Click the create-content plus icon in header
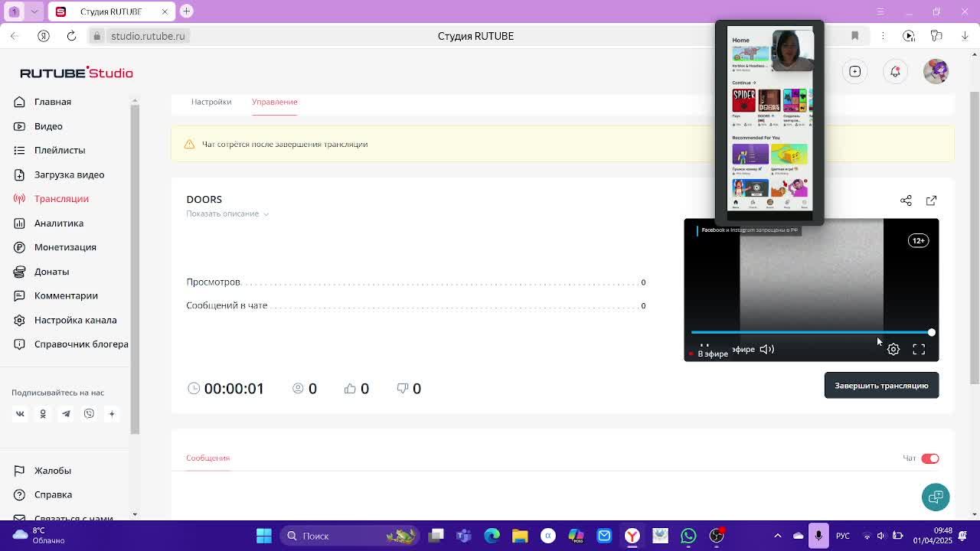 point(855,72)
